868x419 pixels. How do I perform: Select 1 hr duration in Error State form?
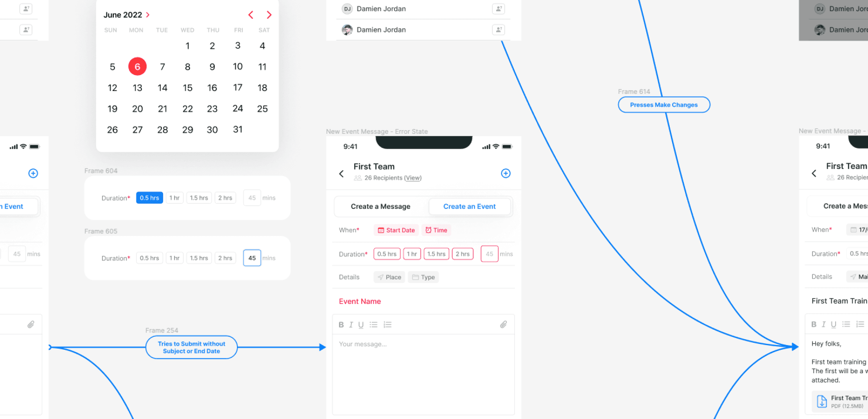click(412, 254)
